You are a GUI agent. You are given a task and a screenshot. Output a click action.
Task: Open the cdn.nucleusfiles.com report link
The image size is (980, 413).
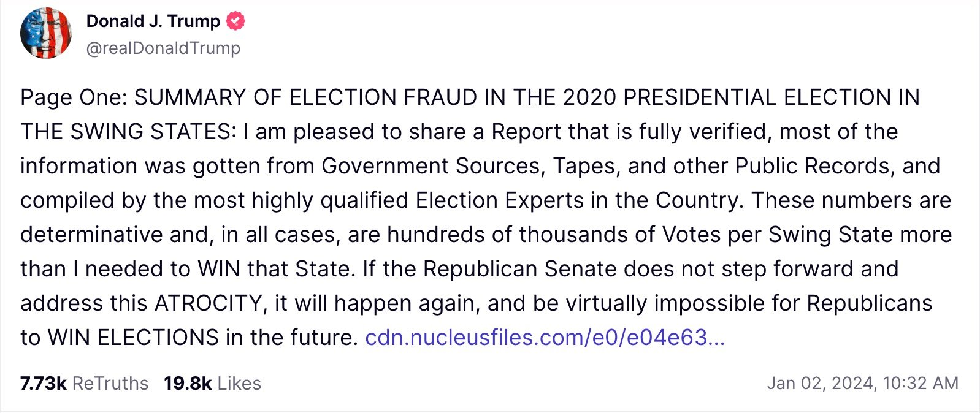(545, 338)
